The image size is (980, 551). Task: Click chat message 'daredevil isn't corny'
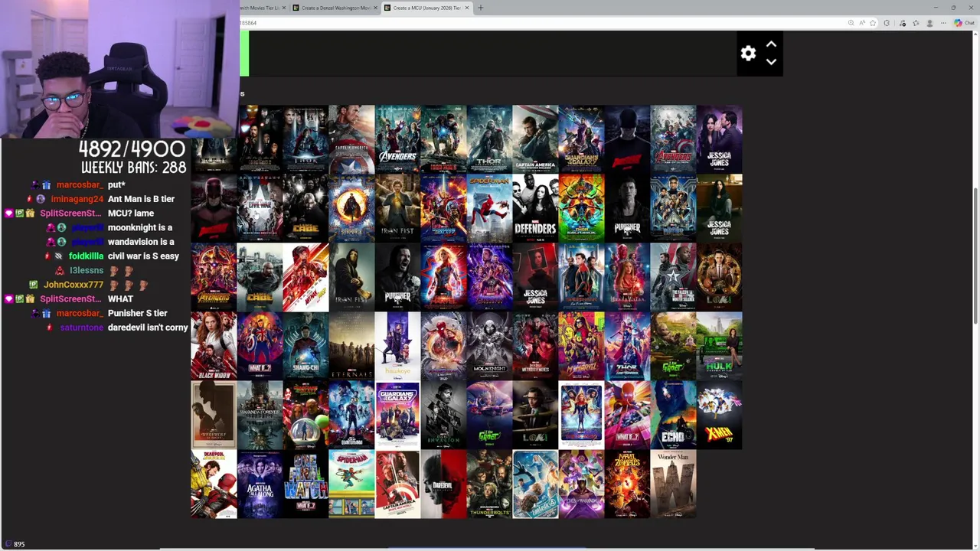point(148,328)
